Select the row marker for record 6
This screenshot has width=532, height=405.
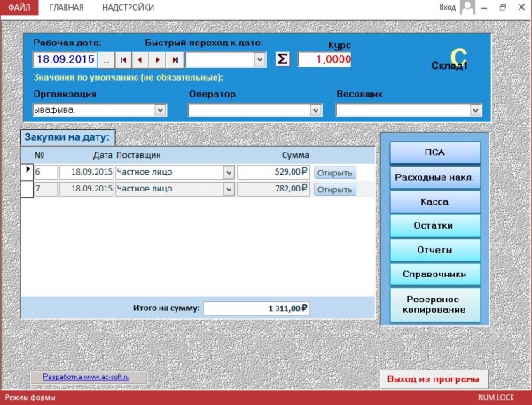[x=27, y=172]
